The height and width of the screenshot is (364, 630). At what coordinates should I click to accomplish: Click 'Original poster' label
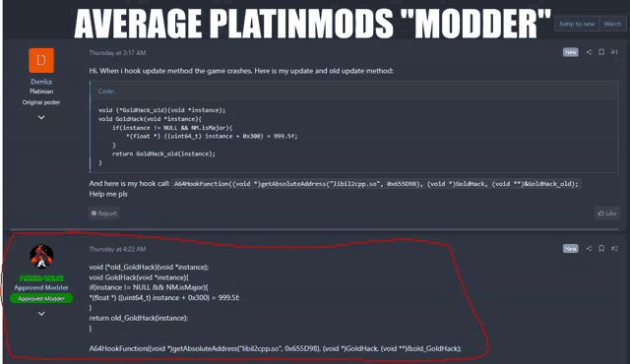41,102
